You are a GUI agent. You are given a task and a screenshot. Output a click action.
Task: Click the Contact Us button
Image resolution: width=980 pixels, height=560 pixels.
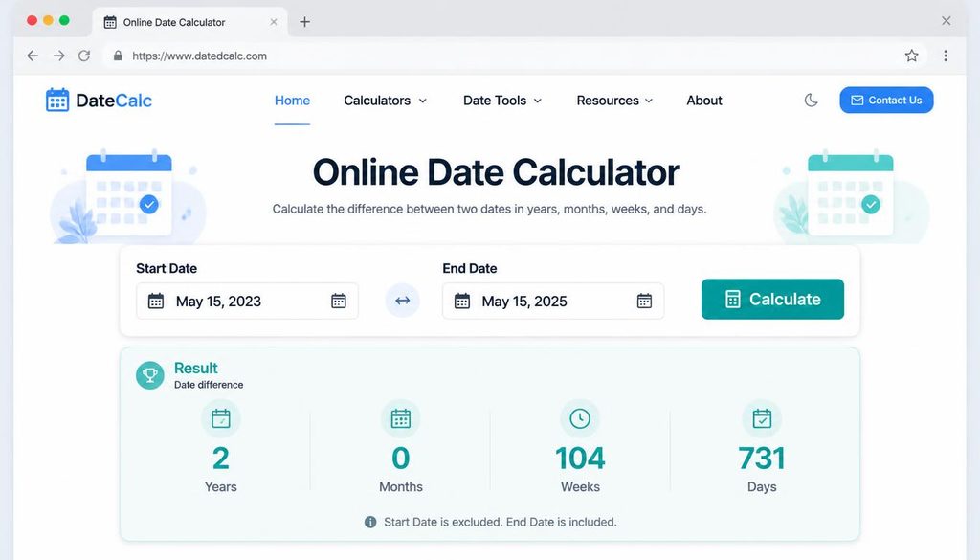click(886, 100)
